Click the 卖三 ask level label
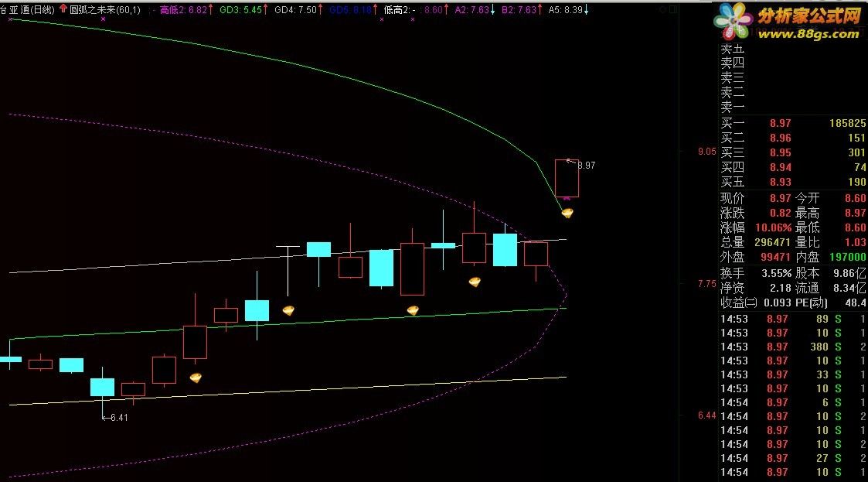868x482 pixels. [x=733, y=77]
